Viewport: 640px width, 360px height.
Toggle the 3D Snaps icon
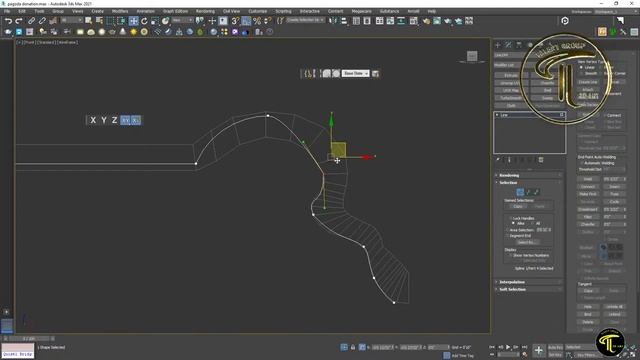click(235, 21)
